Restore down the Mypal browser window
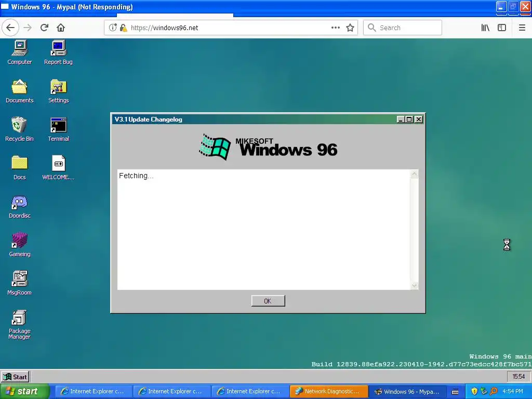Viewport: 532px width, 399px height. [x=513, y=6]
